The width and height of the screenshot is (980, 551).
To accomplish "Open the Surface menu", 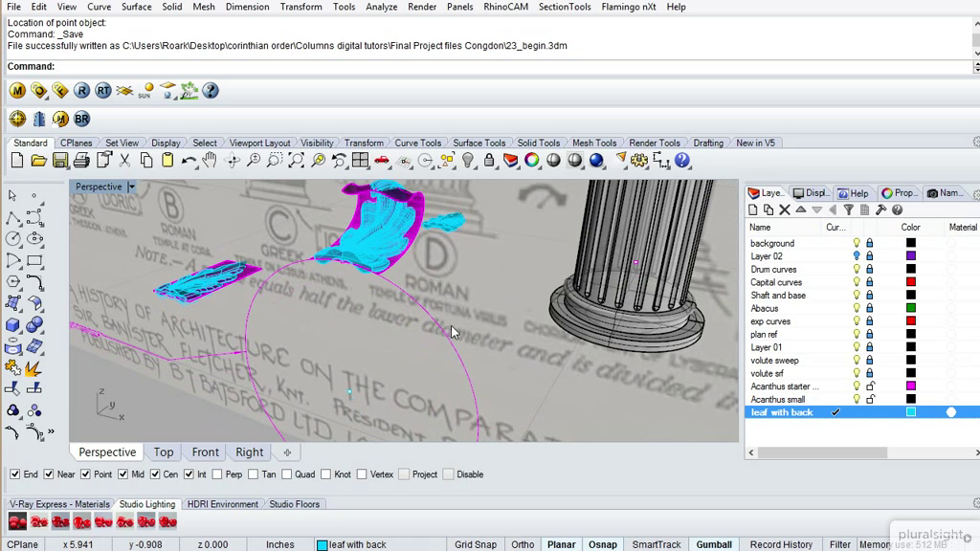I will coord(136,7).
